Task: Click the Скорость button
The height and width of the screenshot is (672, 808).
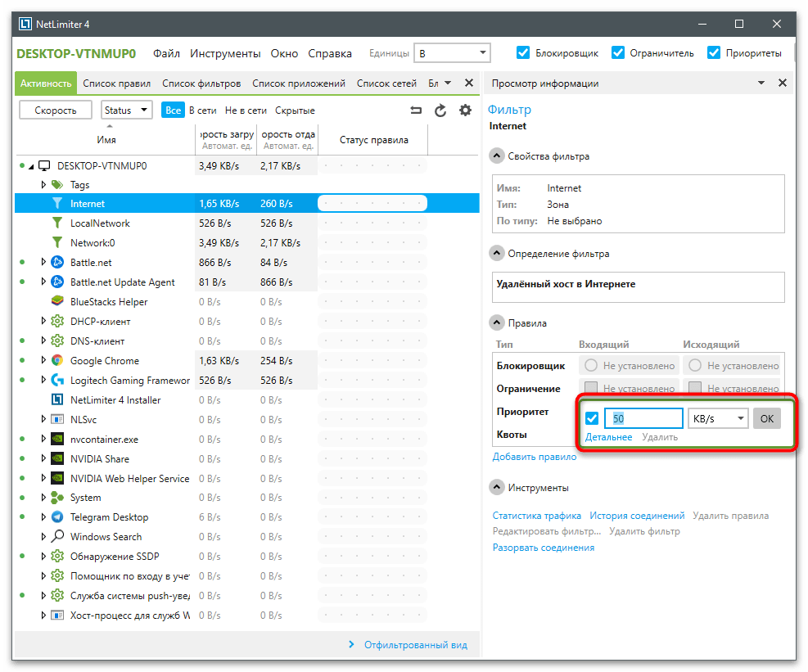Action: (x=56, y=110)
